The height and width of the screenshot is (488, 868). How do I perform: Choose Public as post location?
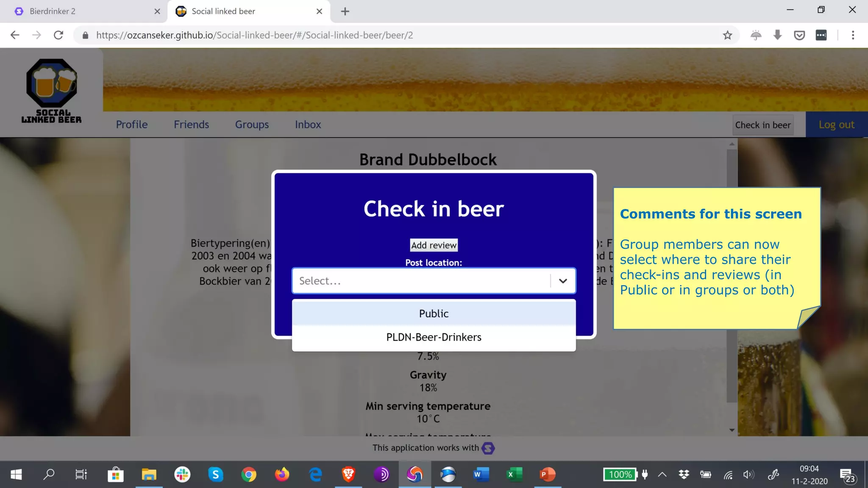click(434, 313)
